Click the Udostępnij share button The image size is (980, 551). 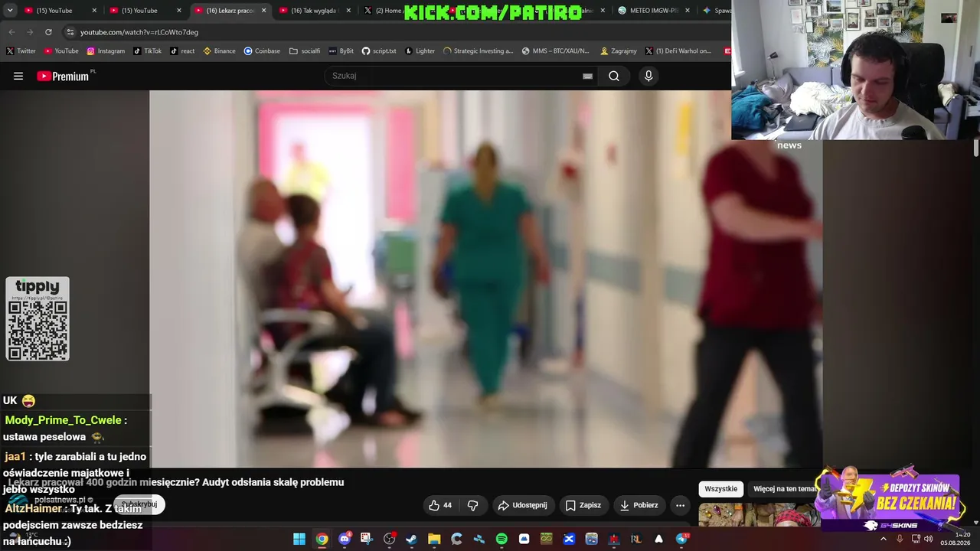[522, 505]
